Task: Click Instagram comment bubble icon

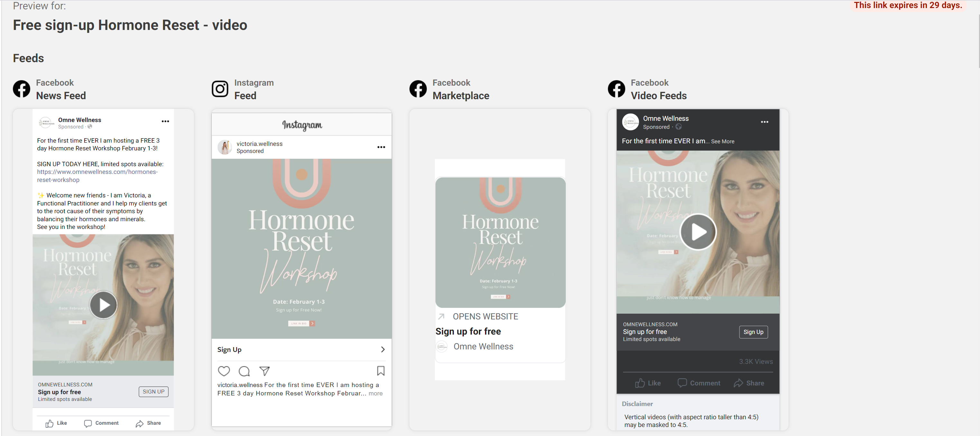Action: tap(244, 371)
